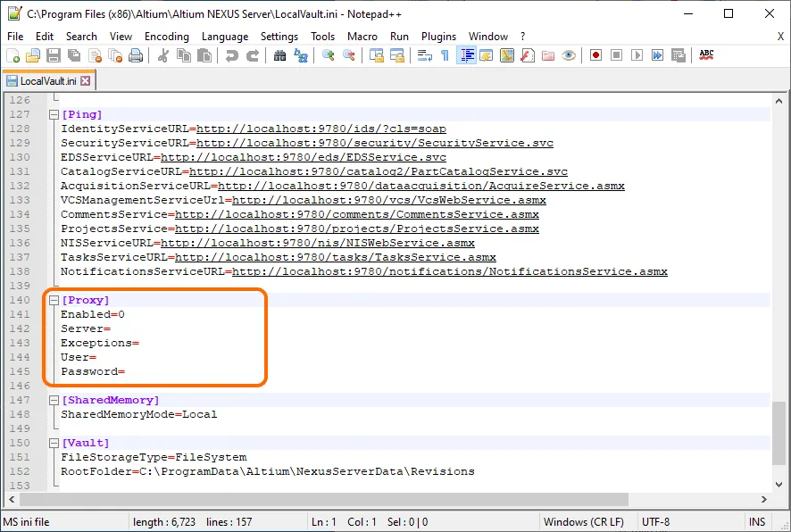
Task: Save the file with toolbar Save icon
Action: tap(54, 55)
